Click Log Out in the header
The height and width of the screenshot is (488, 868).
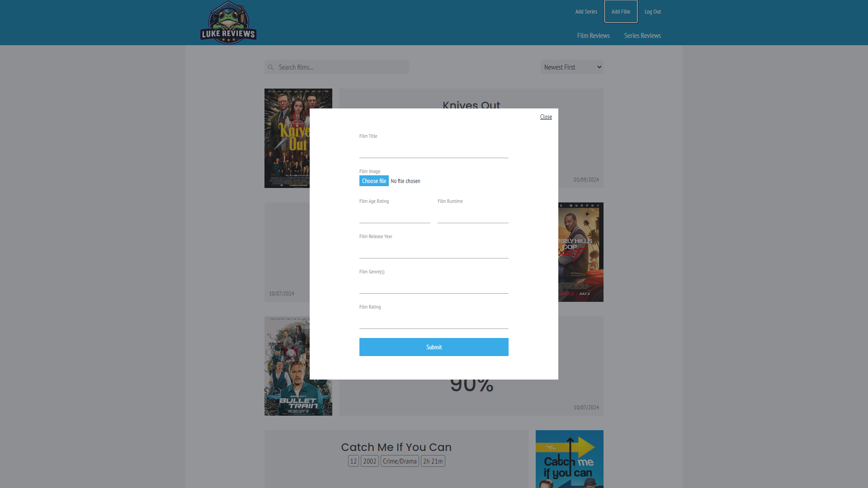click(652, 11)
